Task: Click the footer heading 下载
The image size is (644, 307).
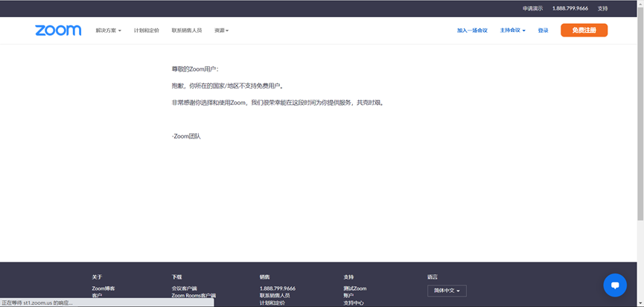Action: (176, 277)
